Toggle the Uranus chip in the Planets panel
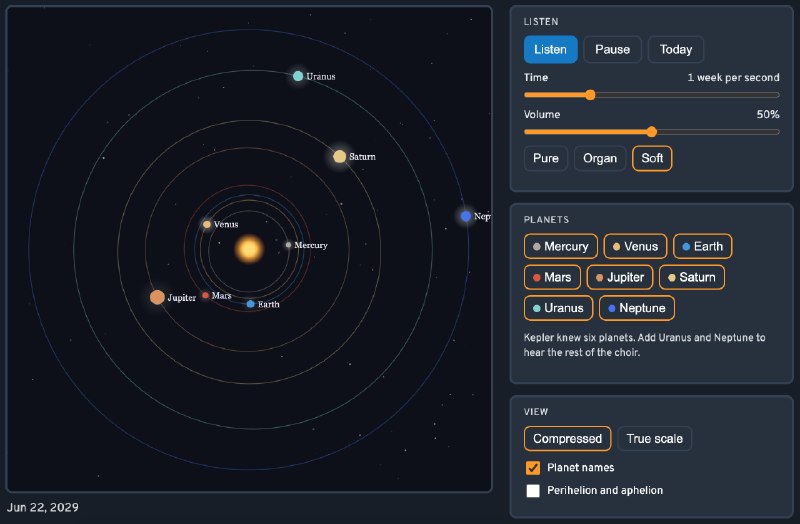 (558, 308)
